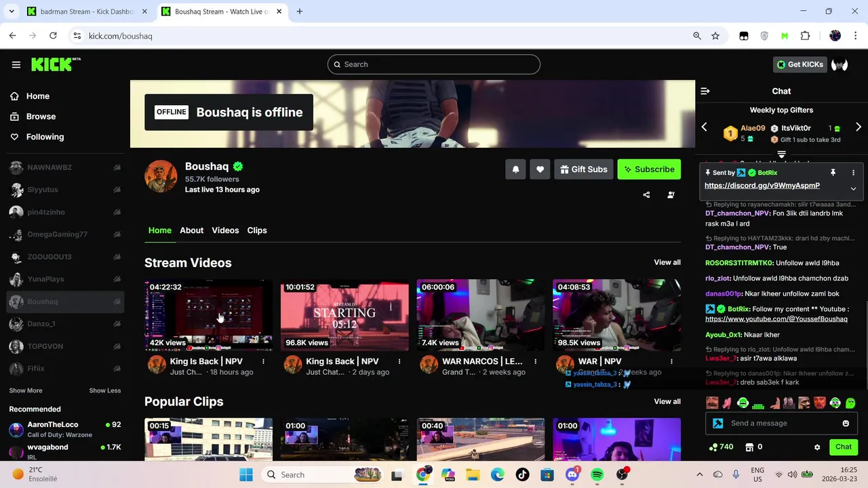Open the pinned discord.gg link
The height and width of the screenshot is (488, 868).
click(762, 186)
